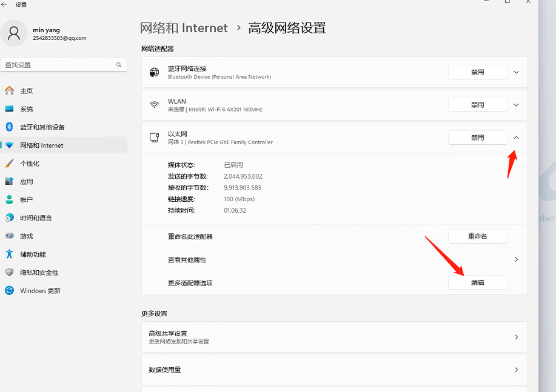Click the 帐户 person icon
The height and width of the screenshot is (392, 556).
[9, 200]
